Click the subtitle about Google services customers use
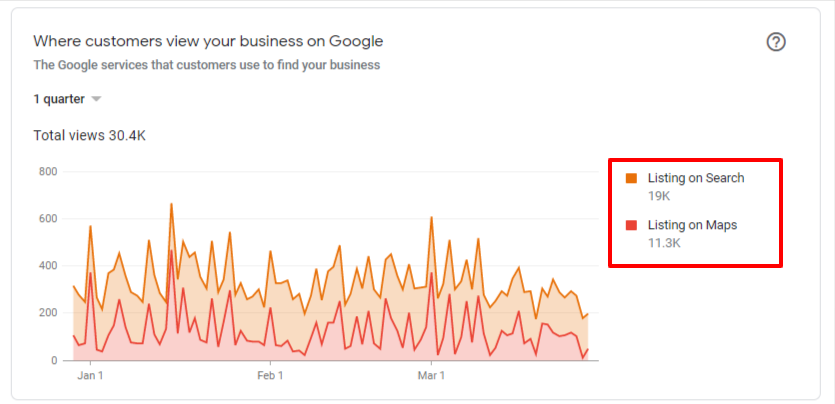Screen dimensions: 835x404 (x=207, y=65)
